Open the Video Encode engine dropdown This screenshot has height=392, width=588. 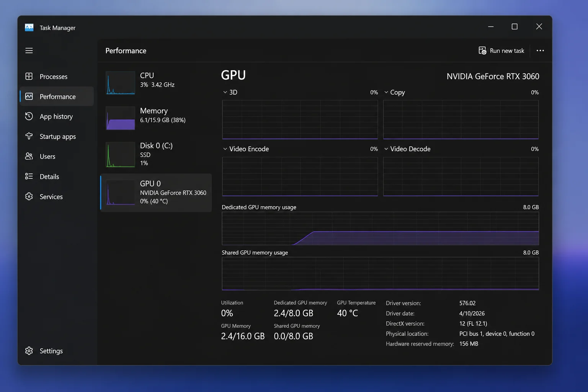tap(225, 149)
